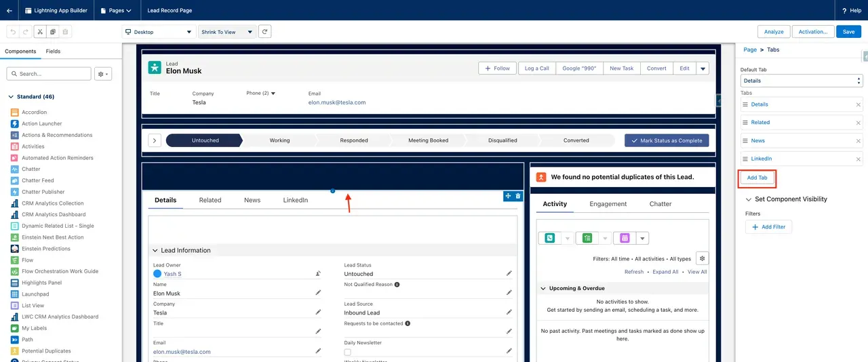
Task: Click the Redo icon
Action: [25, 32]
